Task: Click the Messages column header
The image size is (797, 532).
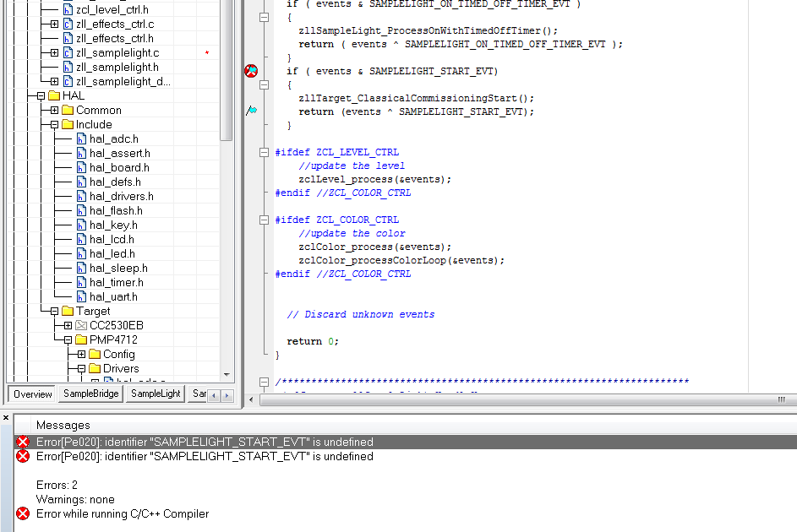Action: 63,425
